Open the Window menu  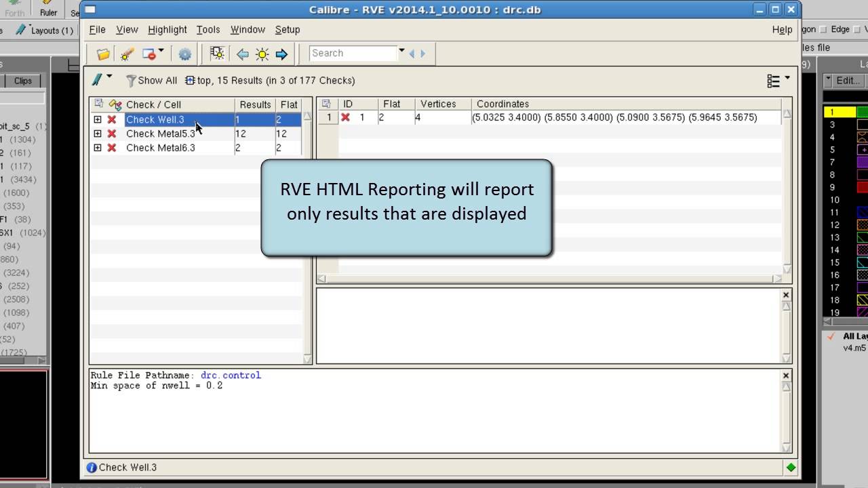click(x=248, y=30)
